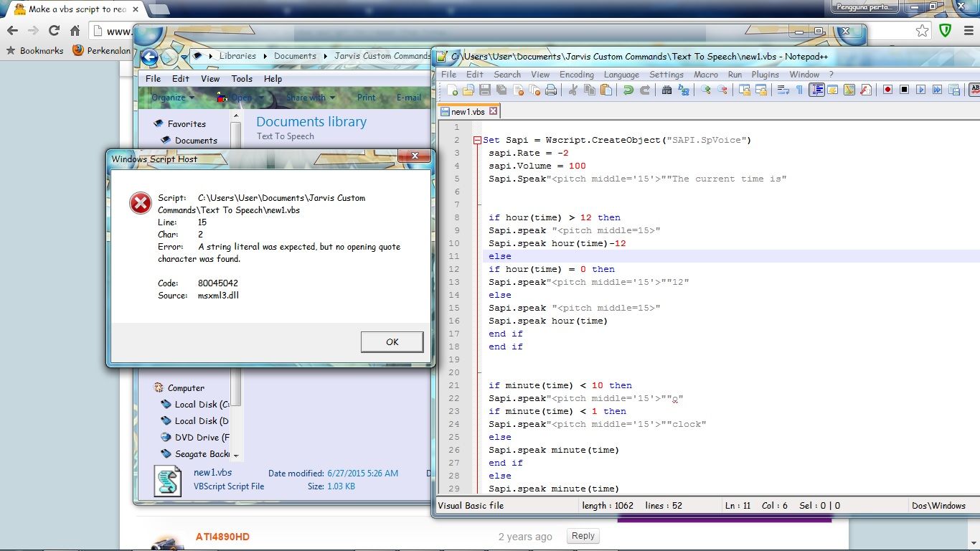Image resolution: width=980 pixels, height=551 pixels.
Task: Playback recorded macro via toolbar icon
Action: 922,90
